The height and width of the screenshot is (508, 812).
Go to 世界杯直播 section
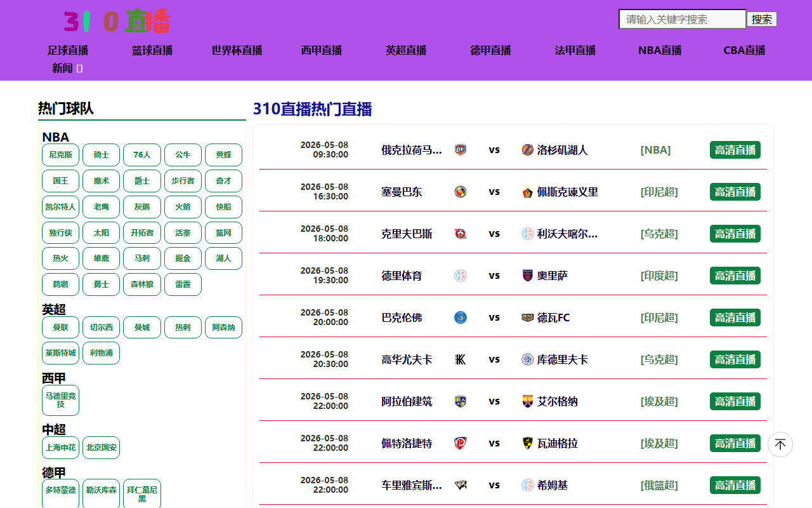tap(237, 50)
